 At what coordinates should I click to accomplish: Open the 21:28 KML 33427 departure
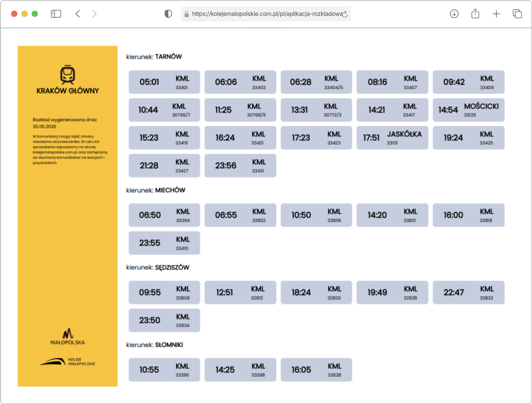click(x=164, y=166)
